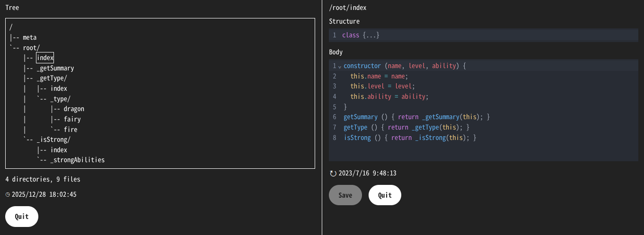644x235 pixels.
Task: Click the getSummary () method line
Action: coord(416,117)
